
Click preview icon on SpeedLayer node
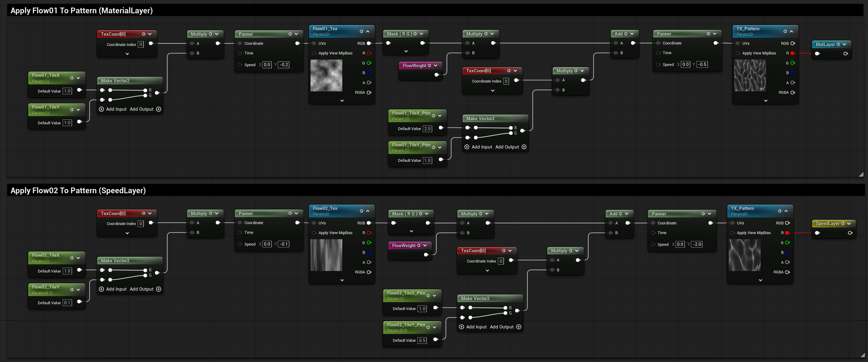(842, 223)
